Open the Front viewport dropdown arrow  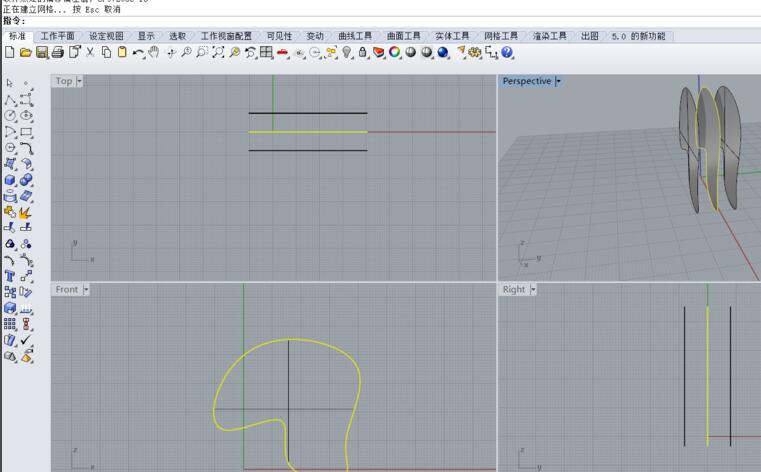point(86,289)
